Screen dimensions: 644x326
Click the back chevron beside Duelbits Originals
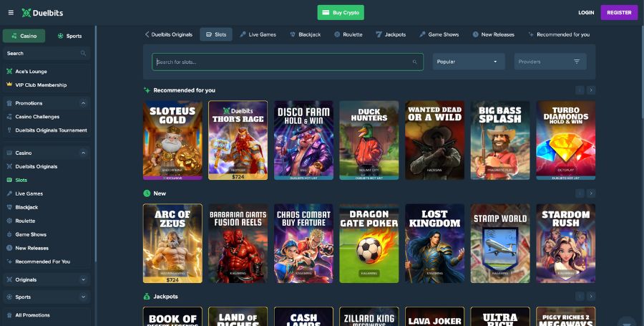coord(147,34)
